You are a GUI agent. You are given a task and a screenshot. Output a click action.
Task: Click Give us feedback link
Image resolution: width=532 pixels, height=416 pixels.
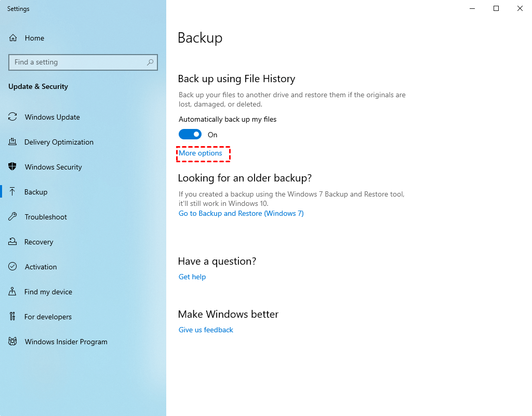click(x=206, y=330)
